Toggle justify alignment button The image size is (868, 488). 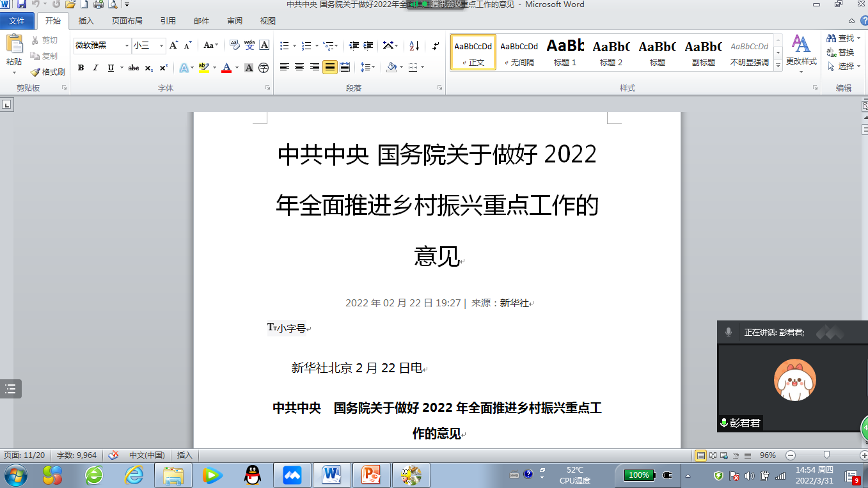(329, 67)
